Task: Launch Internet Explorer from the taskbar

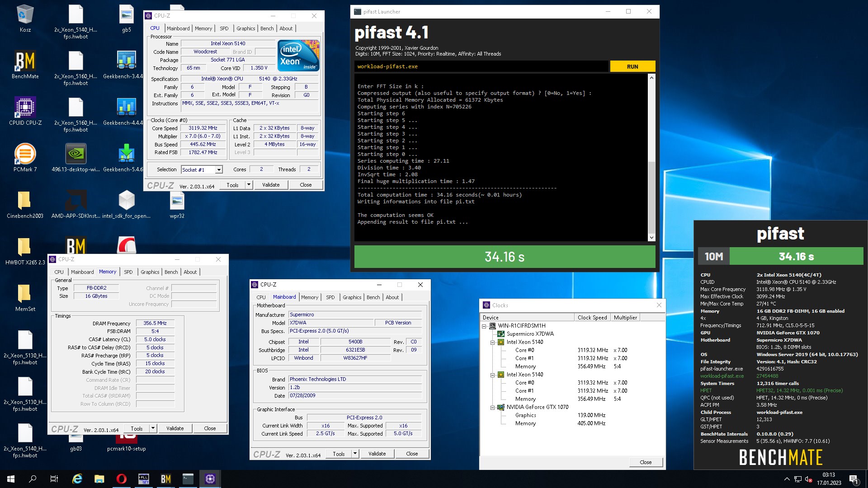Action: (77, 479)
